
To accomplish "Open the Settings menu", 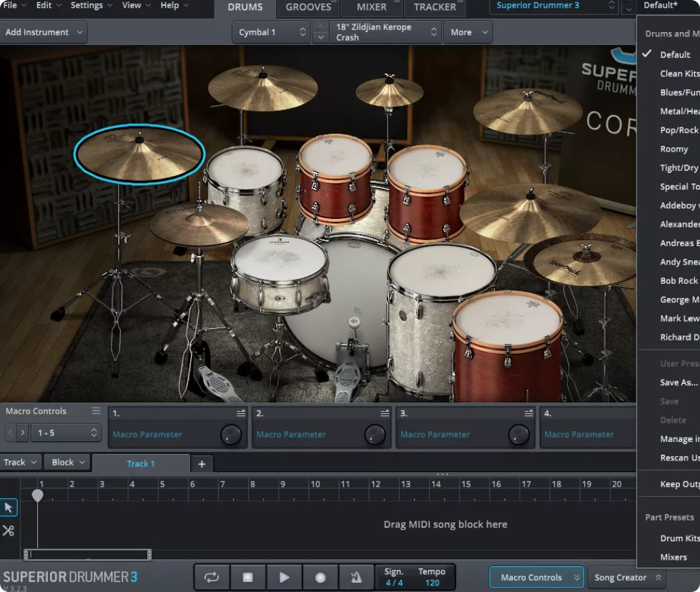I will click(91, 5).
